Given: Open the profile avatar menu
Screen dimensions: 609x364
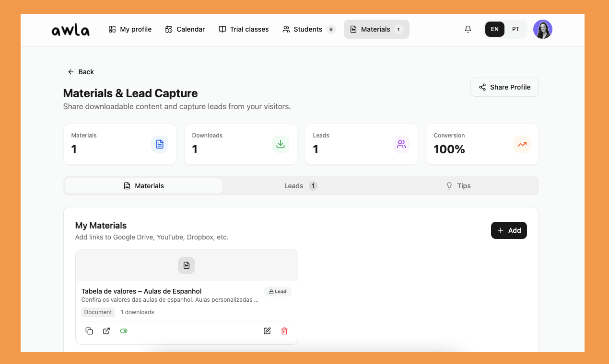Looking at the screenshot, I should [543, 29].
